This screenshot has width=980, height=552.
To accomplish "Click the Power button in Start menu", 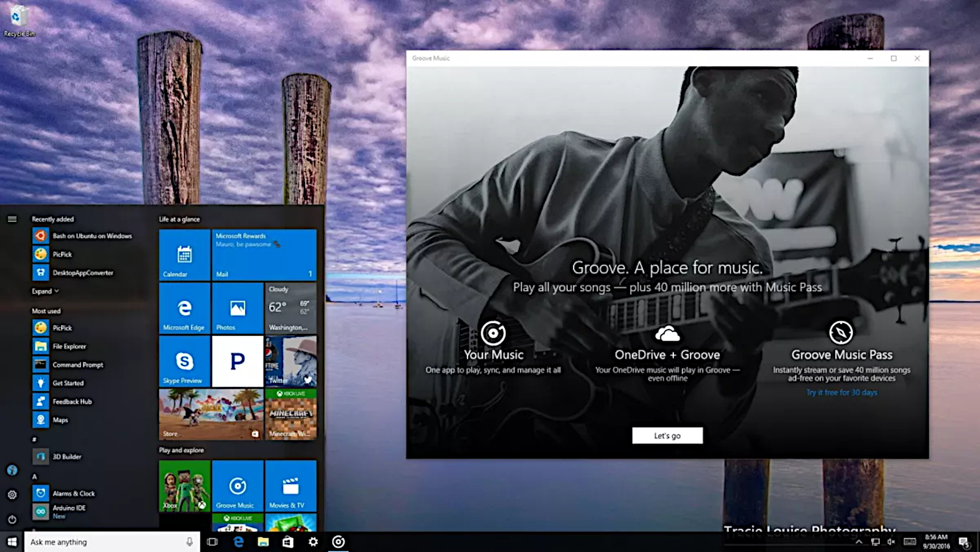I will coord(12,519).
